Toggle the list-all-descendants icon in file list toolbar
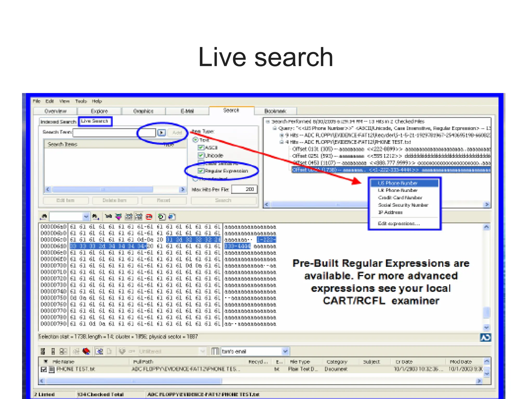This screenshot has width=532, height=399. point(99,351)
